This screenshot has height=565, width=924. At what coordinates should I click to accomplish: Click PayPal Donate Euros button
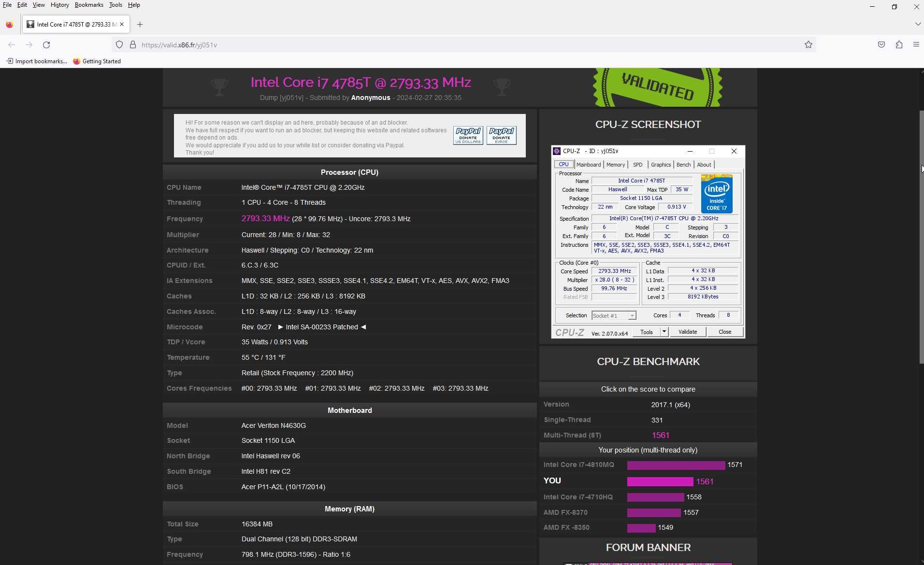502,135
